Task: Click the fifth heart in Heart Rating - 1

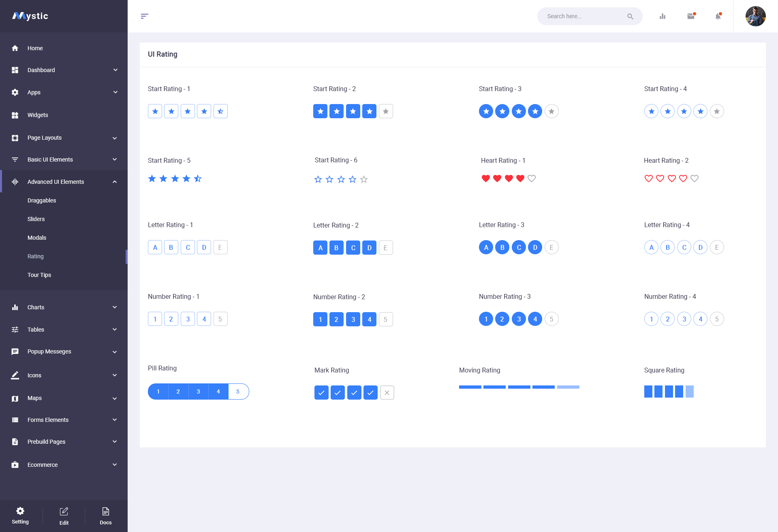Action: [x=532, y=179]
